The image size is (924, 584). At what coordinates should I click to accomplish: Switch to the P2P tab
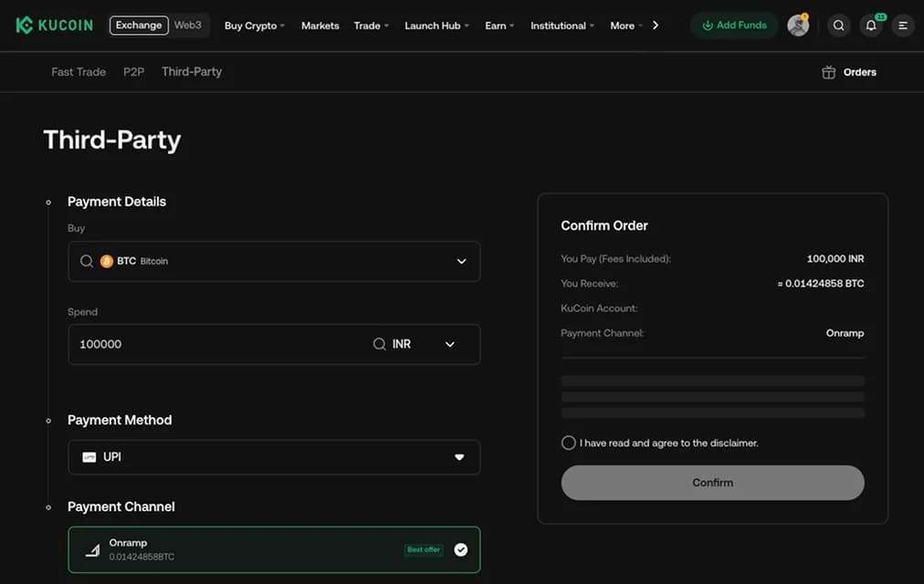click(134, 72)
